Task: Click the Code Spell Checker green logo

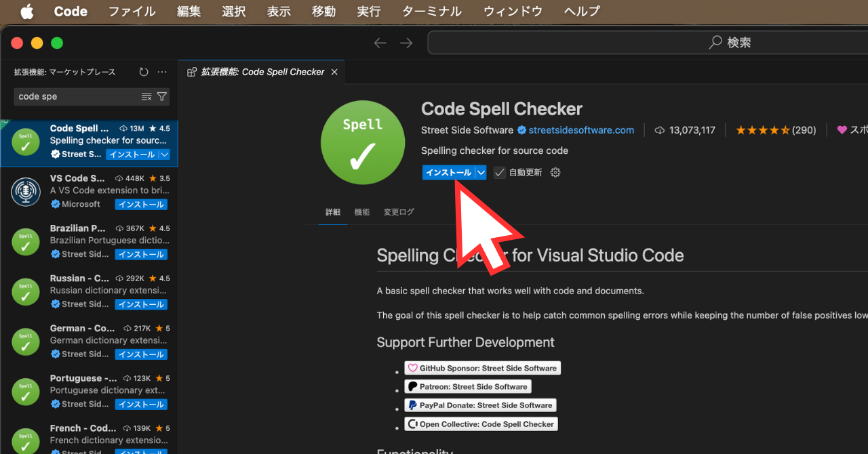Action: point(363,142)
